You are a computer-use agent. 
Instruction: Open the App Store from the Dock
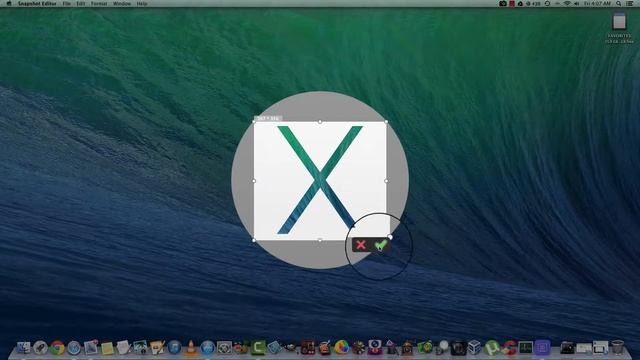pyautogui.click(x=207, y=348)
